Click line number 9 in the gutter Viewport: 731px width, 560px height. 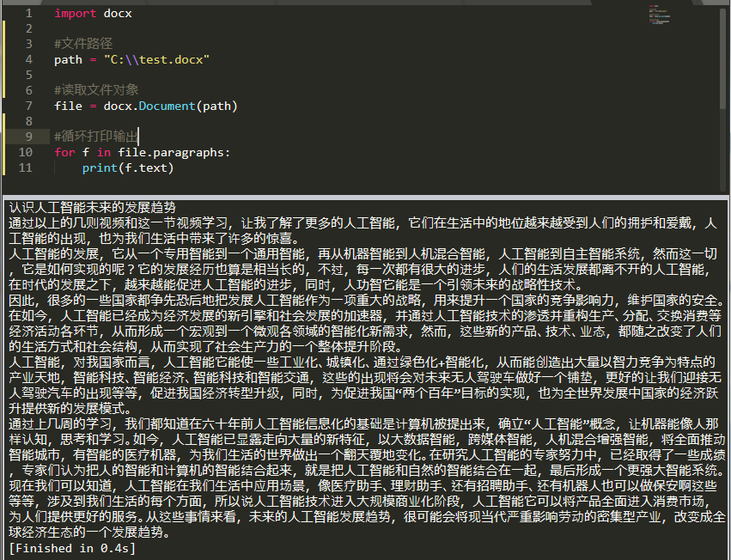(x=31, y=137)
